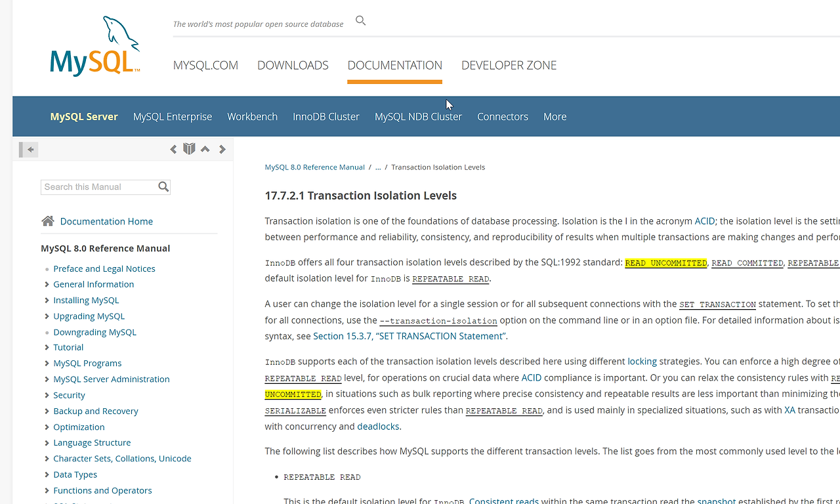
Task: Select the DOCUMENTATION top navigation tab
Action: tap(395, 65)
